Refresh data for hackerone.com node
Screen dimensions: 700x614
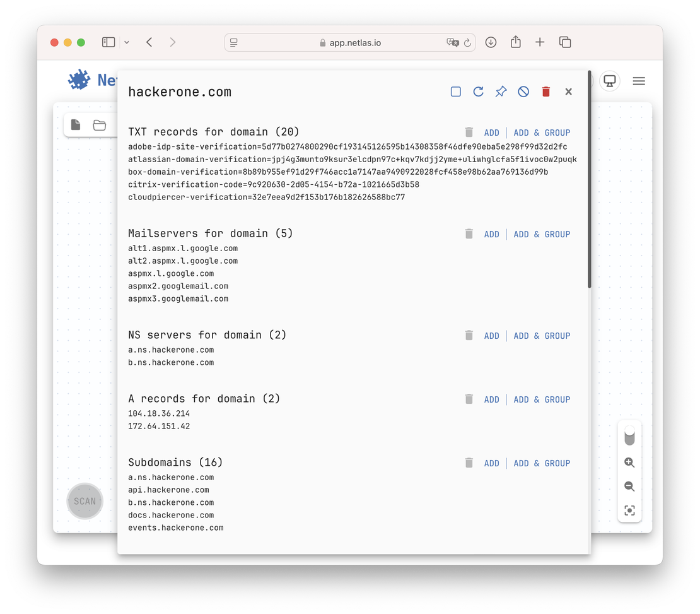click(x=478, y=92)
